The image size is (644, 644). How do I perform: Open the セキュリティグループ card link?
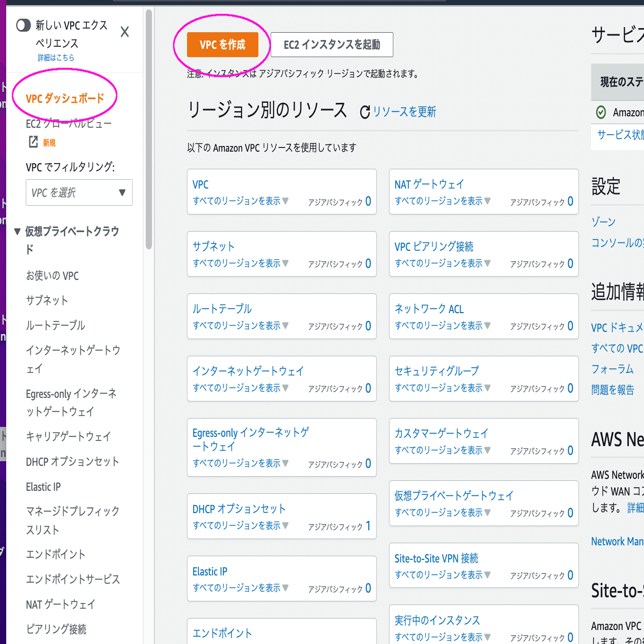(x=437, y=371)
